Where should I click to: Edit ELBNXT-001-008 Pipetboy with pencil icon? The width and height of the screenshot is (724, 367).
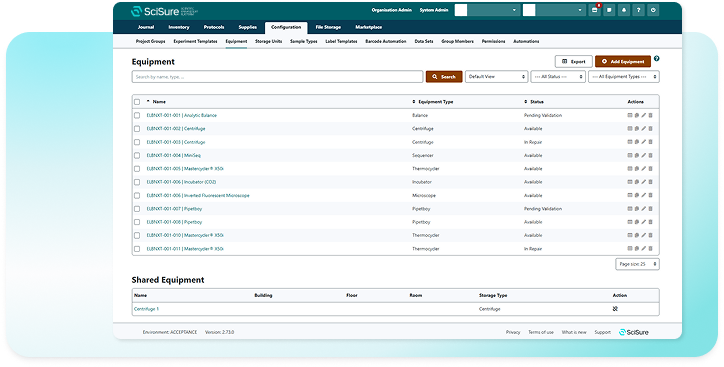[644, 222]
